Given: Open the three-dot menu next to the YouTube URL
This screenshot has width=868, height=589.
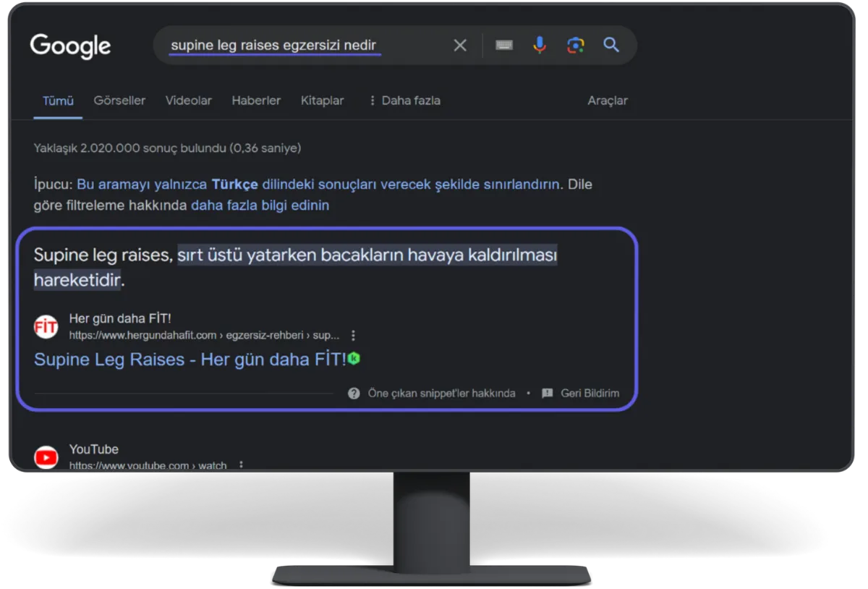Looking at the screenshot, I should pos(241,465).
